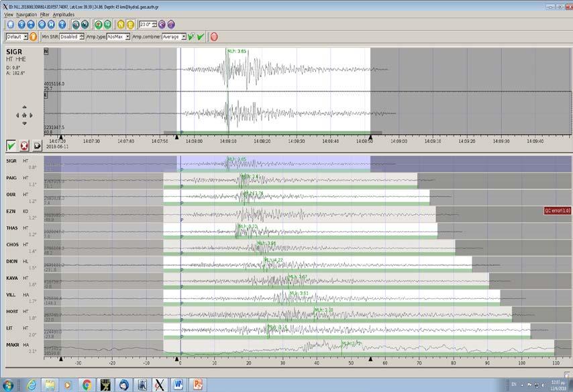Open the View menu
Image resolution: width=573 pixels, height=392 pixels.
coord(9,15)
